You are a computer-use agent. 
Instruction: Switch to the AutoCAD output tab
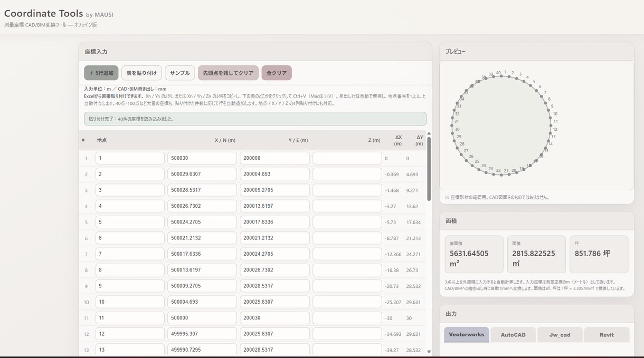click(513, 335)
